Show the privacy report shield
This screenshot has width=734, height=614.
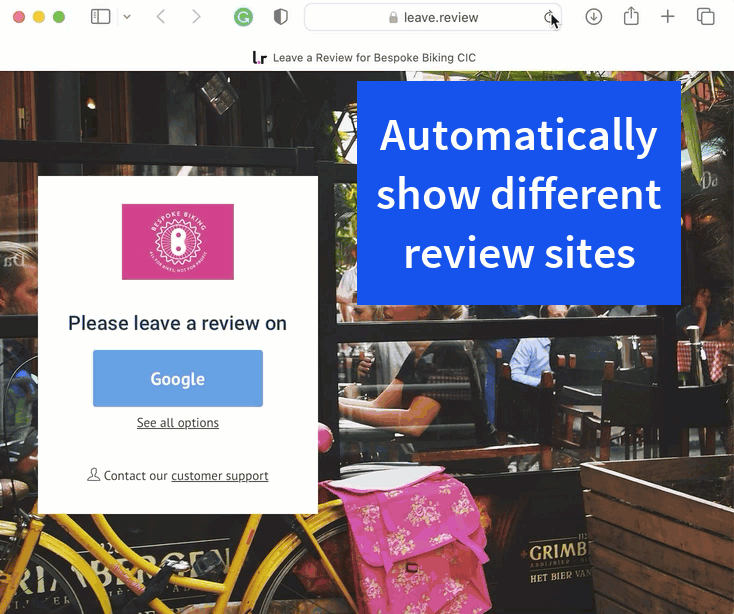(x=281, y=17)
